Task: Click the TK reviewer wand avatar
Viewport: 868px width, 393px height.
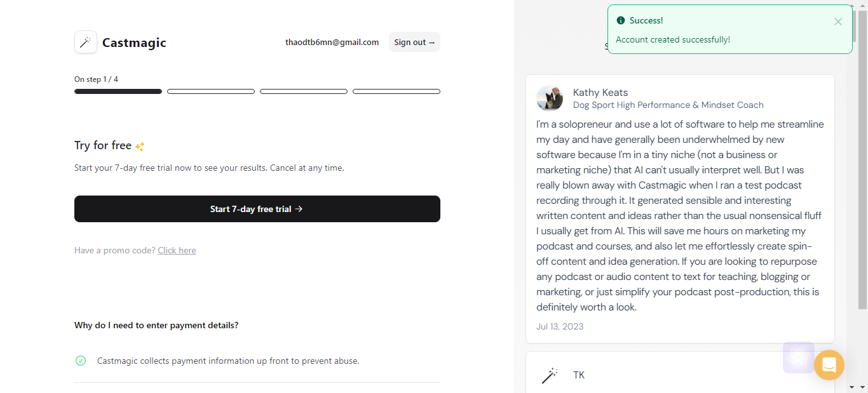Action: (550, 375)
